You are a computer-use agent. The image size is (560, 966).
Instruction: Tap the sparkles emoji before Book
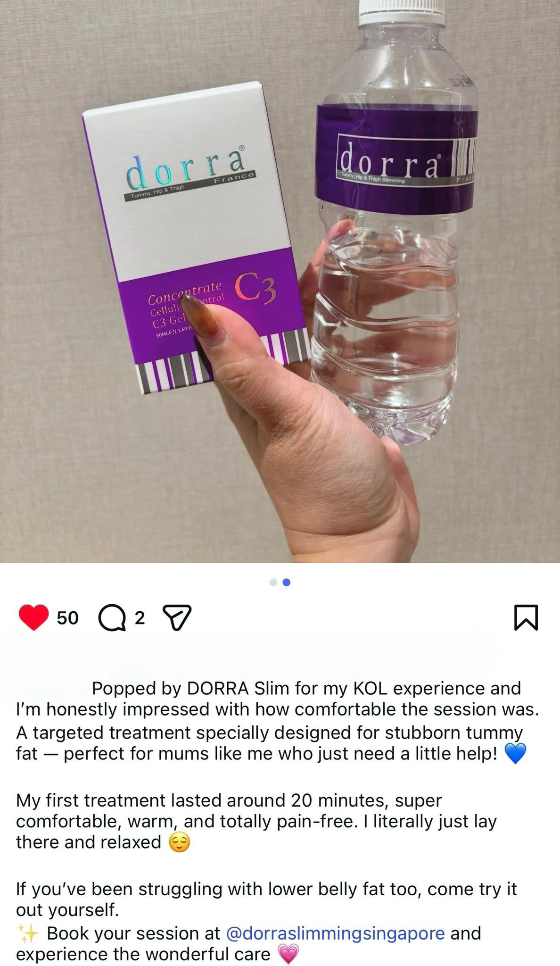click(x=27, y=933)
